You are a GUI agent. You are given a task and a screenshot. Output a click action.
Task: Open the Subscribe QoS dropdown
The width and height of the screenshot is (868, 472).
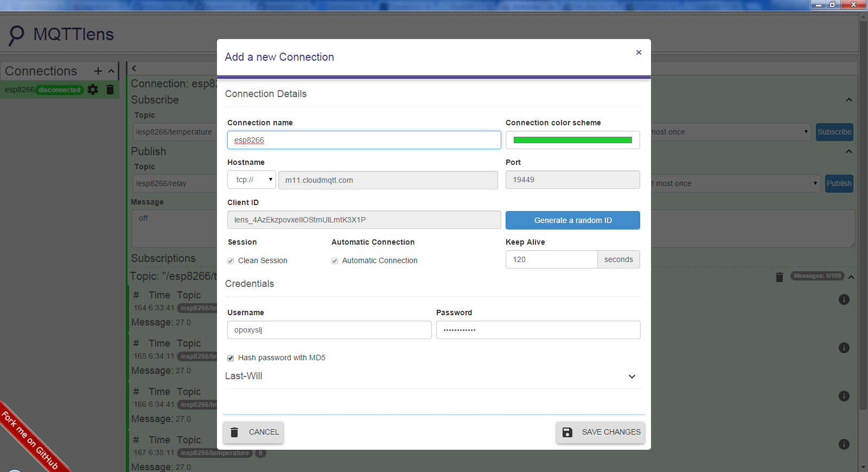(x=730, y=132)
